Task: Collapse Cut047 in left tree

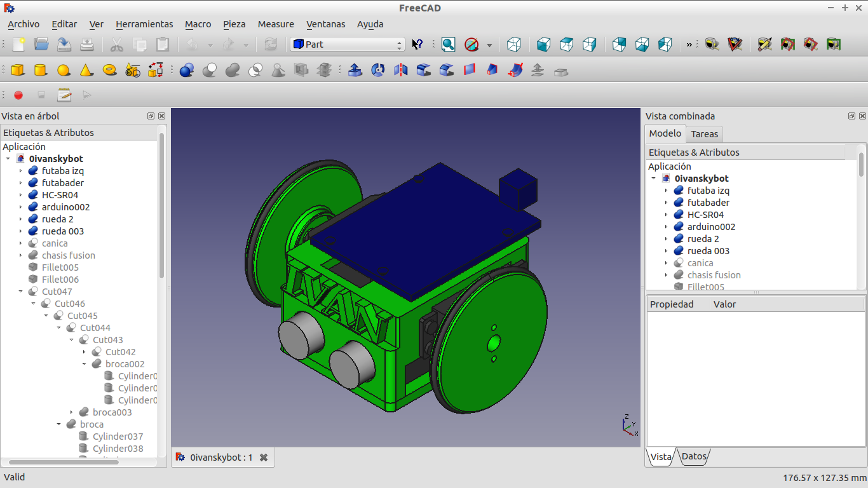Action: pyautogui.click(x=20, y=292)
